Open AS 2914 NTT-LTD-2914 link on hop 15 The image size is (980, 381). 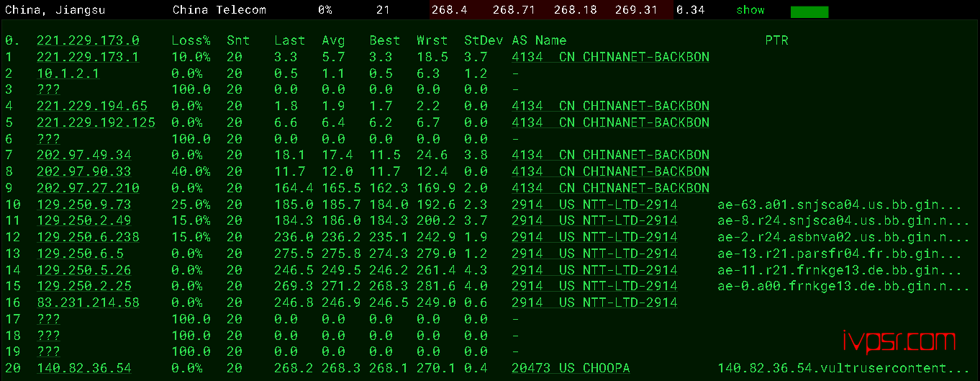click(x=595, y=287)
